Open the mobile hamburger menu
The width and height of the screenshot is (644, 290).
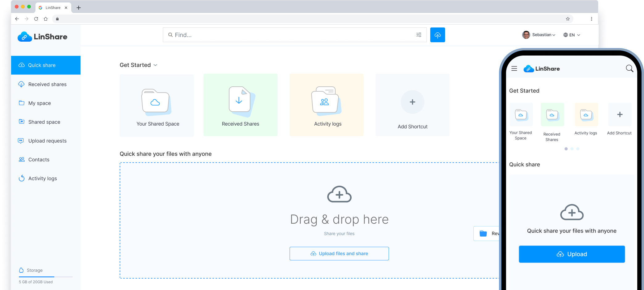(514, 68)
